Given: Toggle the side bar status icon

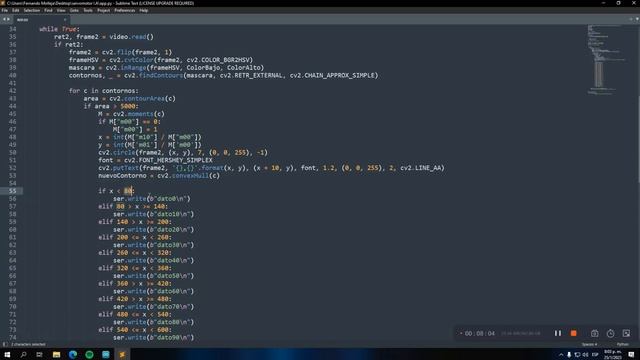Looking at the screenshot, I should [x=4, y=344].
